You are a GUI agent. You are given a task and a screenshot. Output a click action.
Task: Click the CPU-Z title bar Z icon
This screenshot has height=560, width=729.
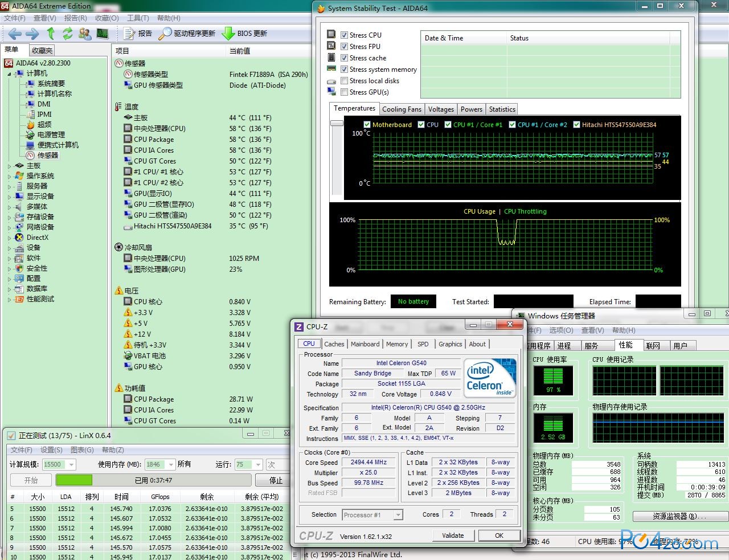click(x=299, y=326)
